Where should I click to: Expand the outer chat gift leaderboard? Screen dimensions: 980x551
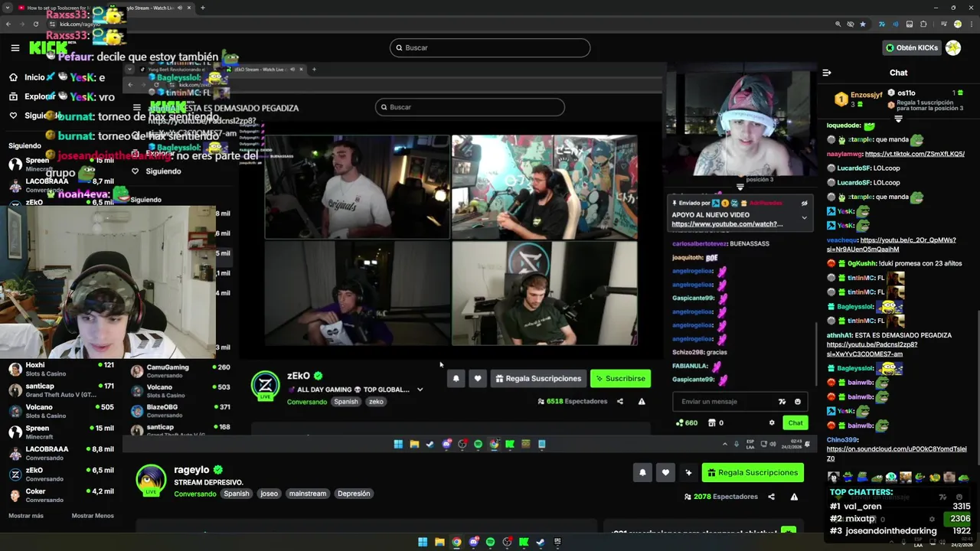pyautogui.click(x=898, y=119)
